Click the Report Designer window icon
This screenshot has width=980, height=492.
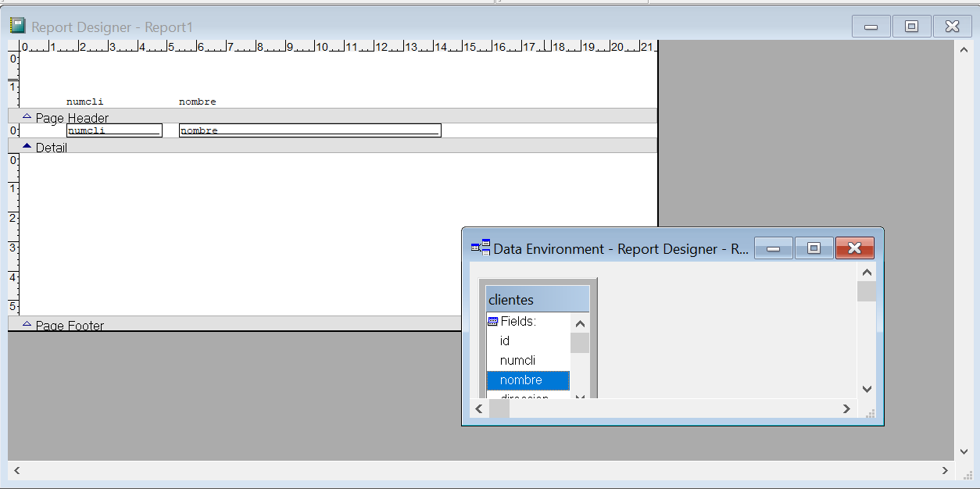(x=17, y=27)
